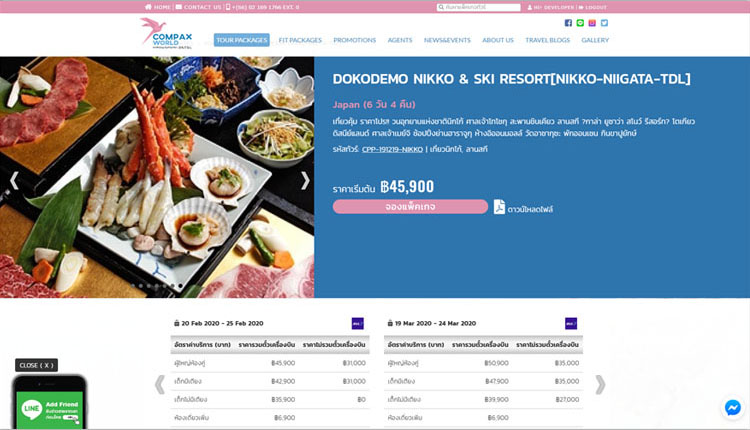
Task: Open the Messenger chat bubble
Action: pyautogui.click(x=733, y=408)
